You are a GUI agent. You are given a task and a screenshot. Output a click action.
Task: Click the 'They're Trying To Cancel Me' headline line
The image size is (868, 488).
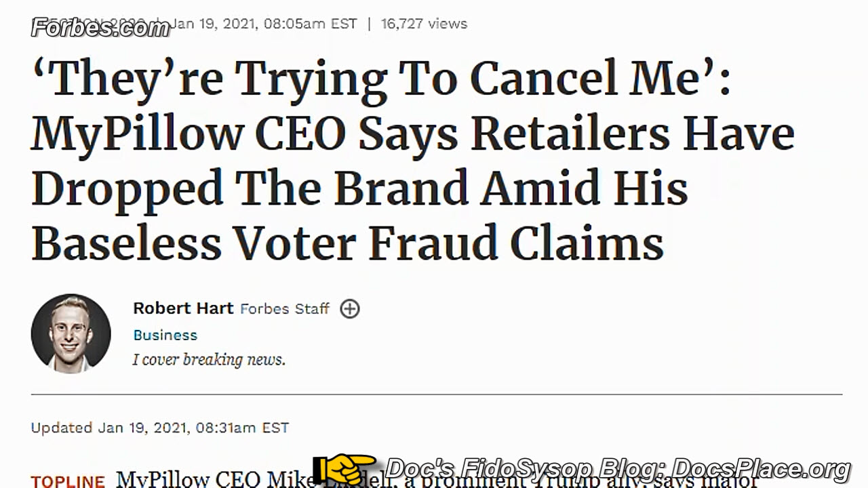(380, 79)
